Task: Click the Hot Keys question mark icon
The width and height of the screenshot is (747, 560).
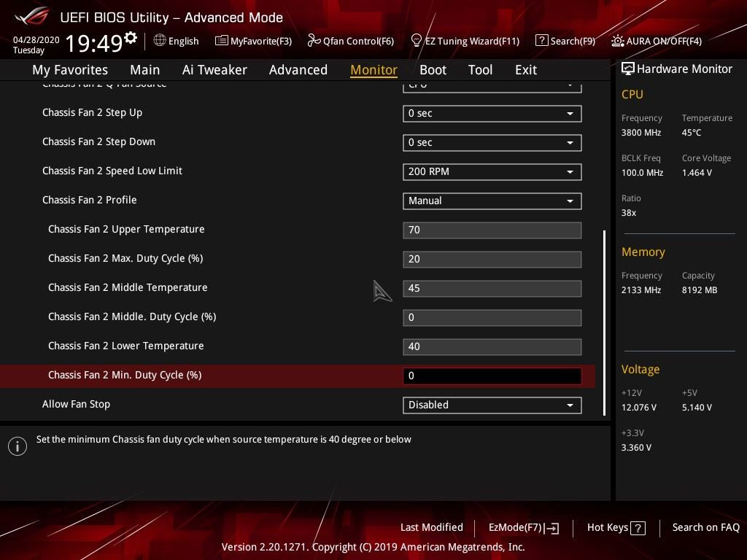Action: [638, 528]
